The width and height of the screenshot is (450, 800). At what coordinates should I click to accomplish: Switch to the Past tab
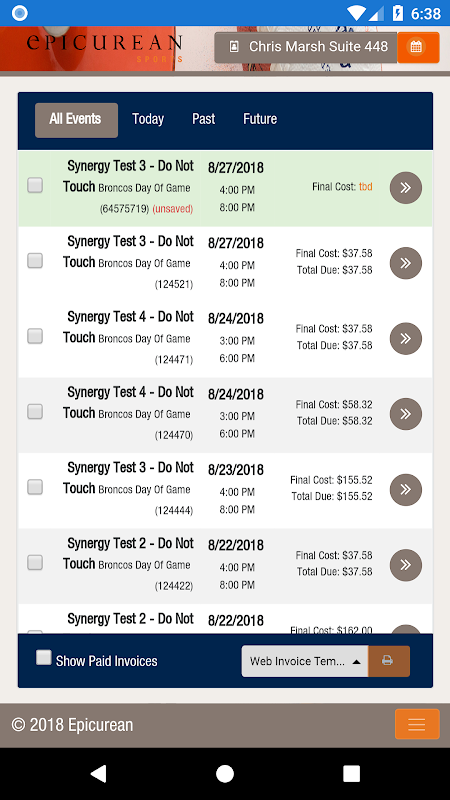pos(204,119)
